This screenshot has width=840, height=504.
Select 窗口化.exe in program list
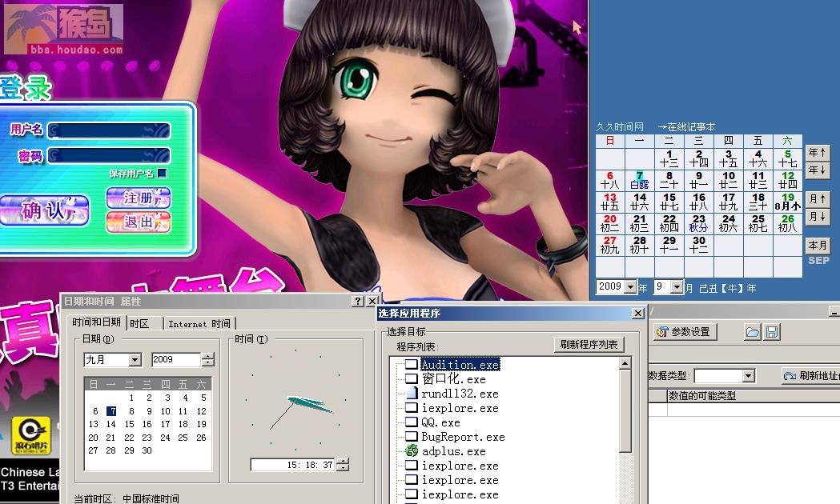[x=454, y=379]
